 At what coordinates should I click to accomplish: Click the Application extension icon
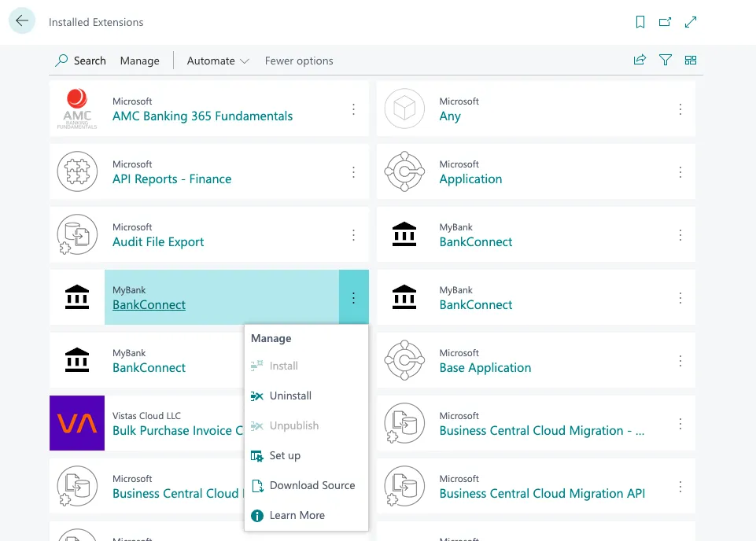point(404,171)
